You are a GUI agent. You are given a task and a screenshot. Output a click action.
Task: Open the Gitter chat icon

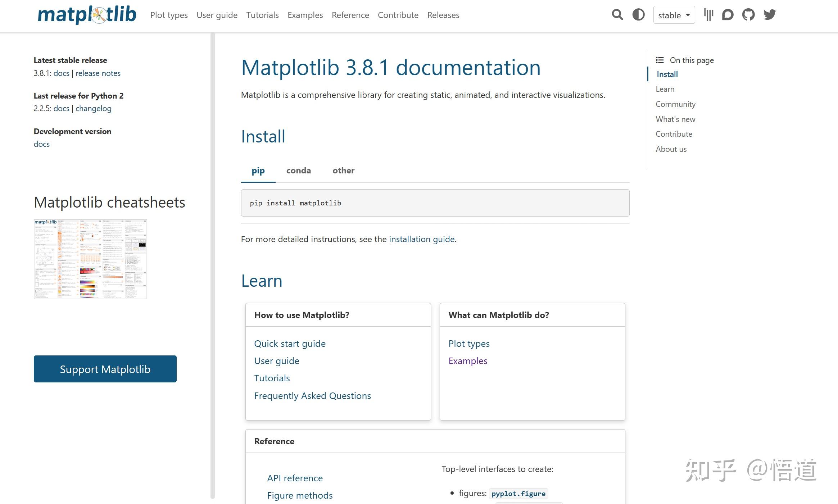pos(708,15)
